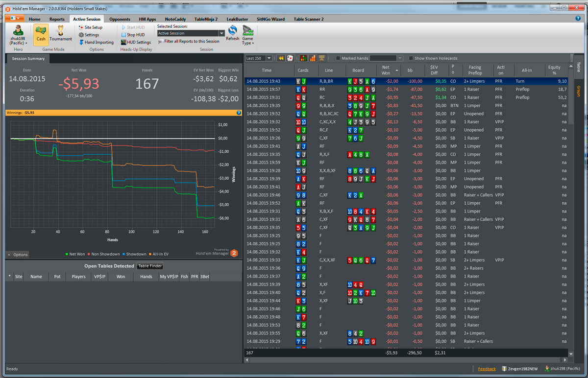
Task: Open the Opponents tab
Action: point(120,19)
